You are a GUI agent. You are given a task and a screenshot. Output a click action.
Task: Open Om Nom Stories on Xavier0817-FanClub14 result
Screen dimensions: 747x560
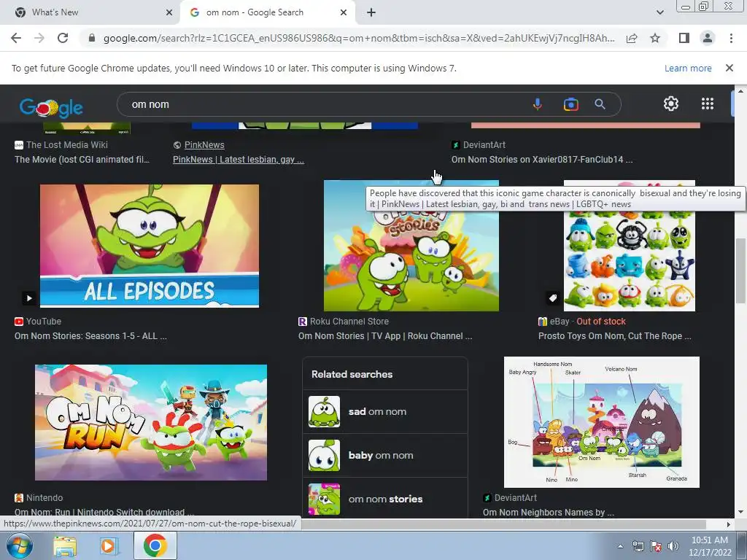point(542,160)
